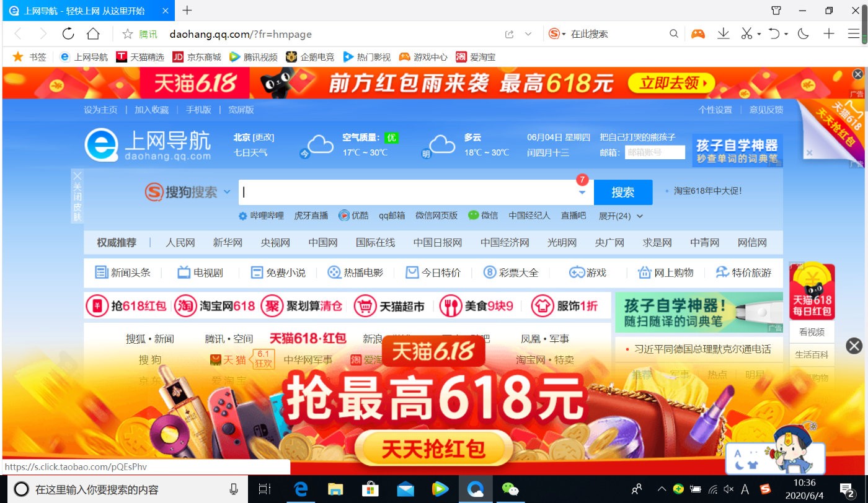Open the '抢618红包' promo link
Screen dimensions: 868x503
tap(127, 306)
